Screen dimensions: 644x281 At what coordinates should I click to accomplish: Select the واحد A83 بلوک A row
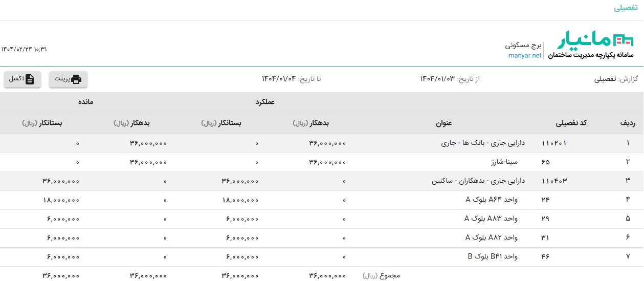click(322, 219)
